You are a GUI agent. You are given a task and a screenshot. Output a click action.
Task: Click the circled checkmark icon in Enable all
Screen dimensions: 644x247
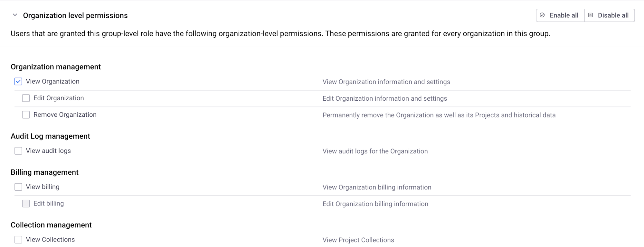543,15
